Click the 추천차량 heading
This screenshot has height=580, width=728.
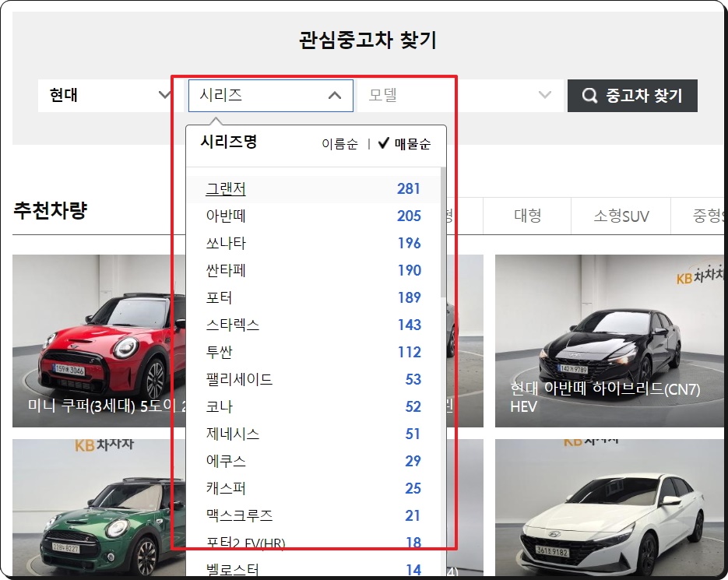tap(50, 210)
